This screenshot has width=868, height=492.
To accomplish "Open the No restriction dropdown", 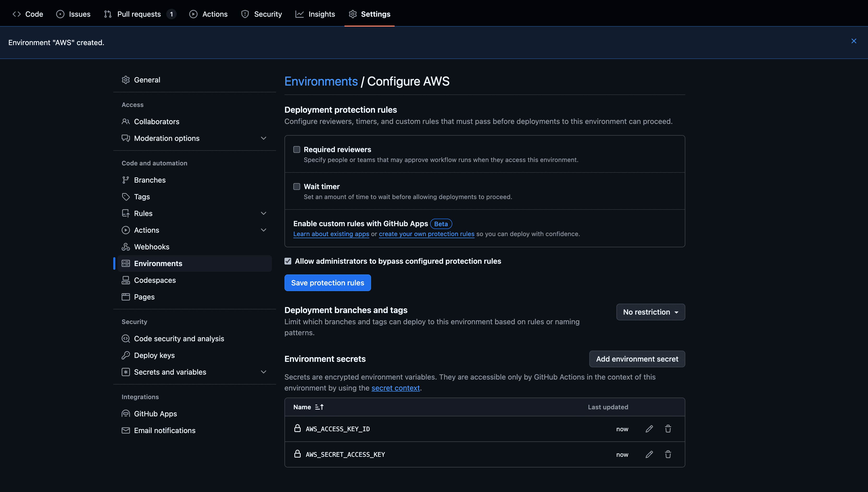I will click(651, 312).
